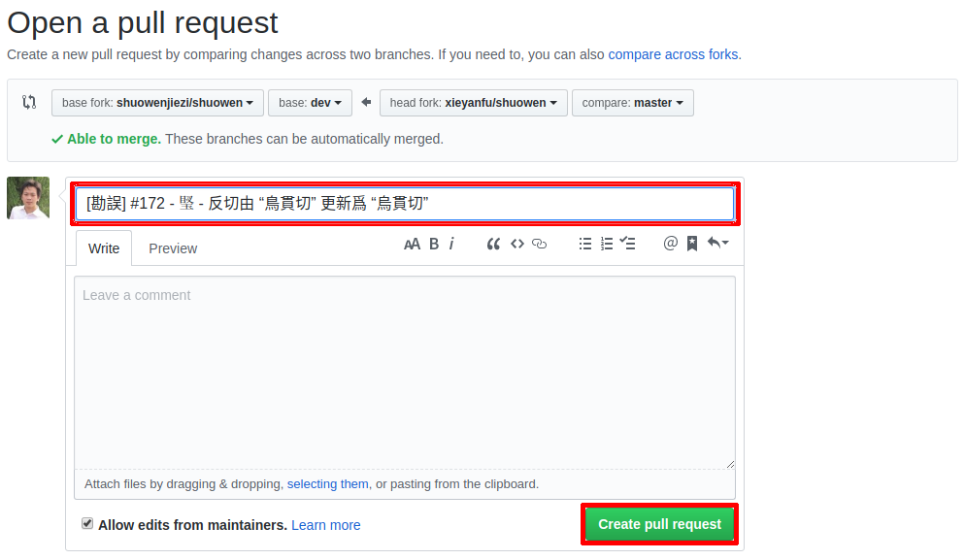
Task: Insert code formatting
Action: click(516, 245)
